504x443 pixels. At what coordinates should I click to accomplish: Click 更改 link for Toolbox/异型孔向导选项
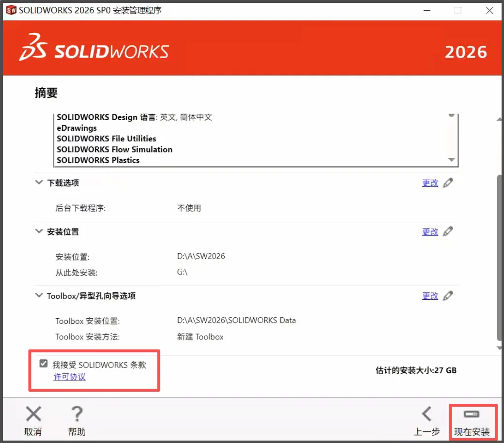point(430,296)
